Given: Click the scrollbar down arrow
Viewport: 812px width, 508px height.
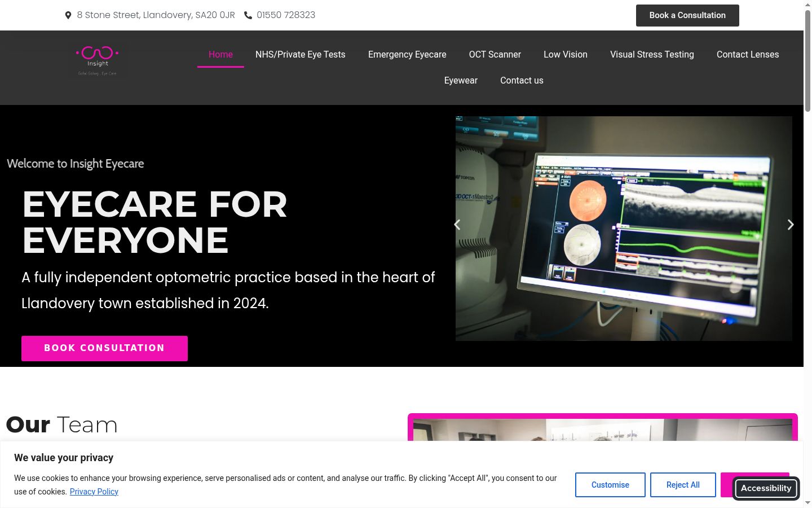Looking at the screenshot, I should point(807,502).
